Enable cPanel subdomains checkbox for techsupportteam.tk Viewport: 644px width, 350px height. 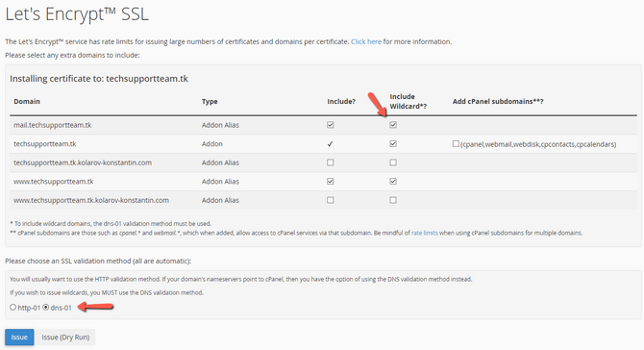tap(456, 143)
